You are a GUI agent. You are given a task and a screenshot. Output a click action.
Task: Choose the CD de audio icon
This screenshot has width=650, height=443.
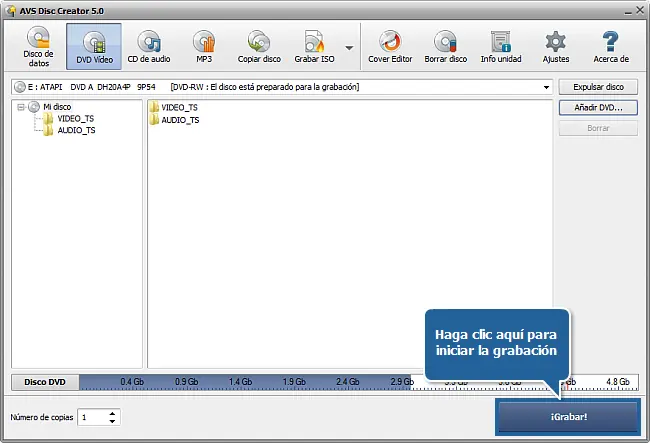pos(149,46)
